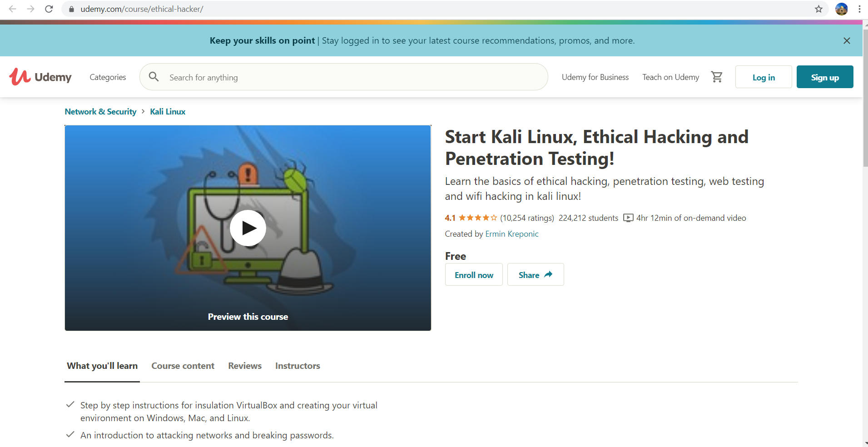Switch to the Instructors tab
The width and height of the screenshot is (868, 447).
(x=298, y=366)
